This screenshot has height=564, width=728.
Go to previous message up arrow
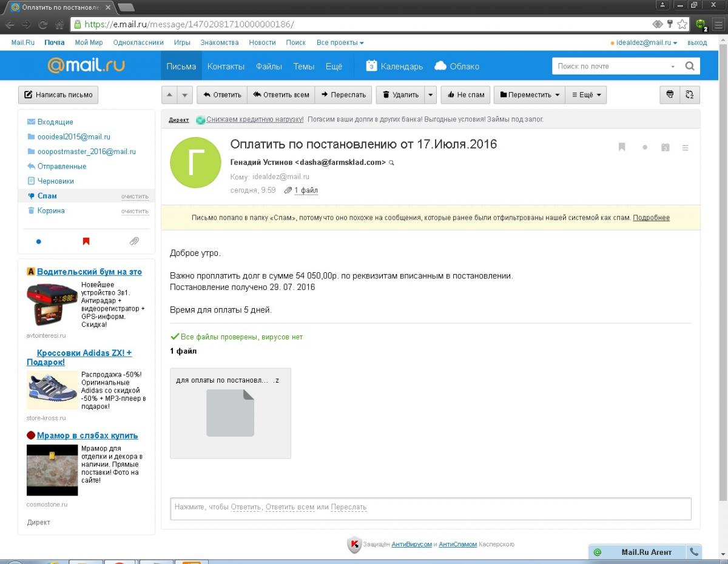tap(170, 95)
